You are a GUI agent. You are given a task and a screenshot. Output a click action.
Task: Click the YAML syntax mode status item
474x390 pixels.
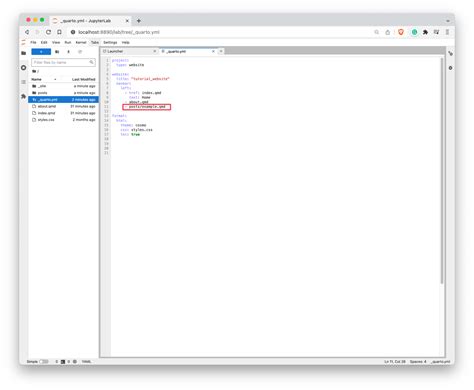86,361
